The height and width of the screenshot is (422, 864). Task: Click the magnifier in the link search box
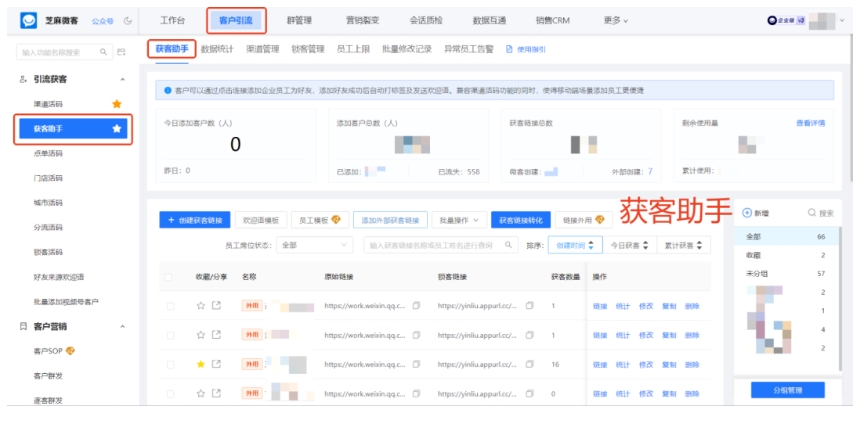(509, 245)
